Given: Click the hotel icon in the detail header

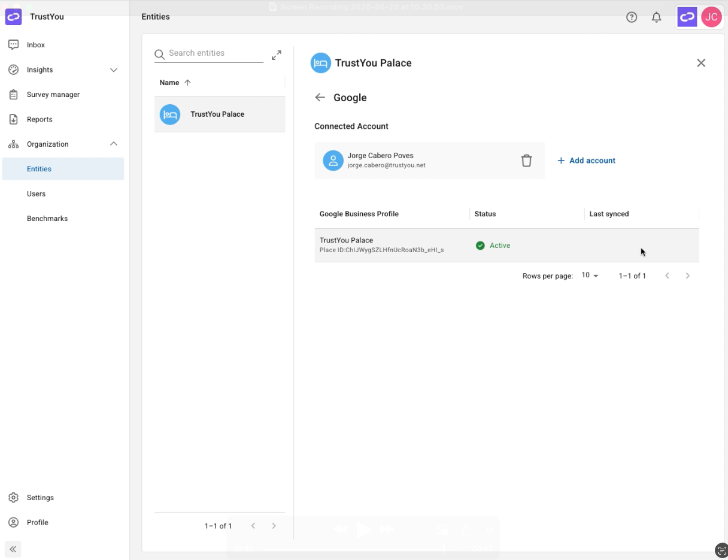Looking at the screenshot, I should [x=321, y=63].
